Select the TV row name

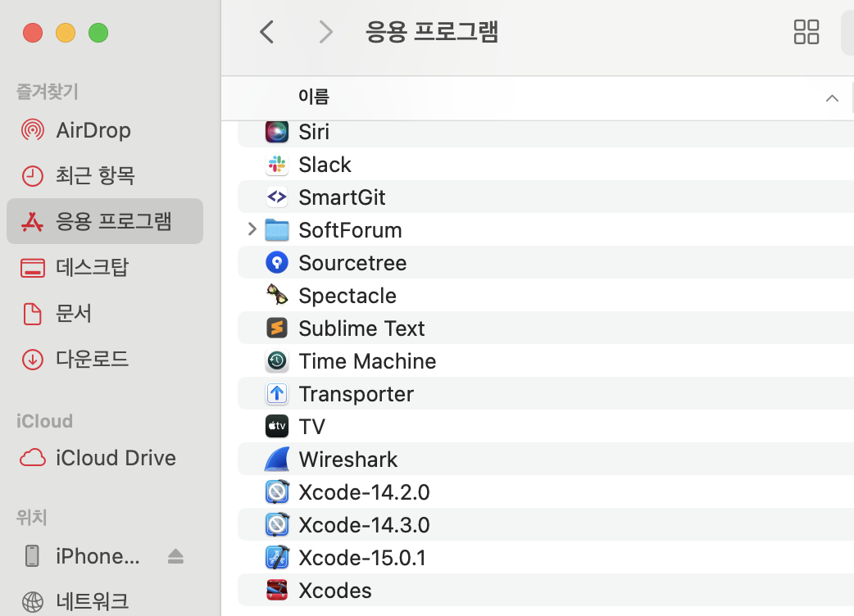click(x=312, y=427)
